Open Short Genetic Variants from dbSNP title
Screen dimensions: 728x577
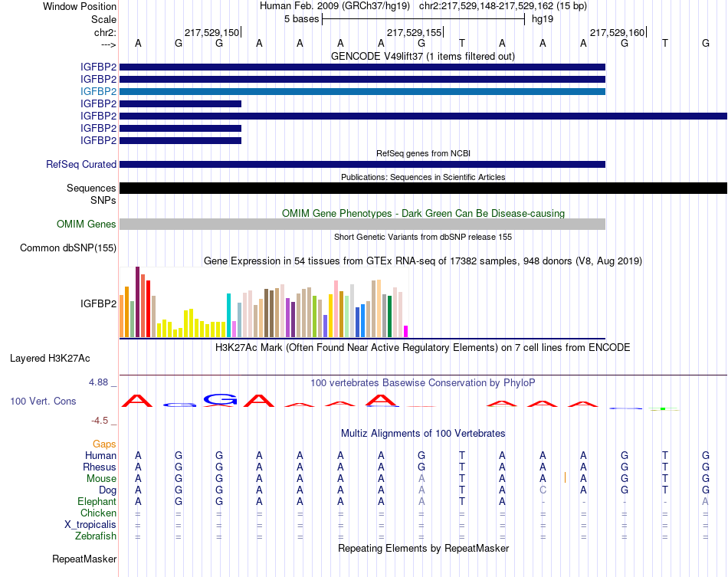423,237
